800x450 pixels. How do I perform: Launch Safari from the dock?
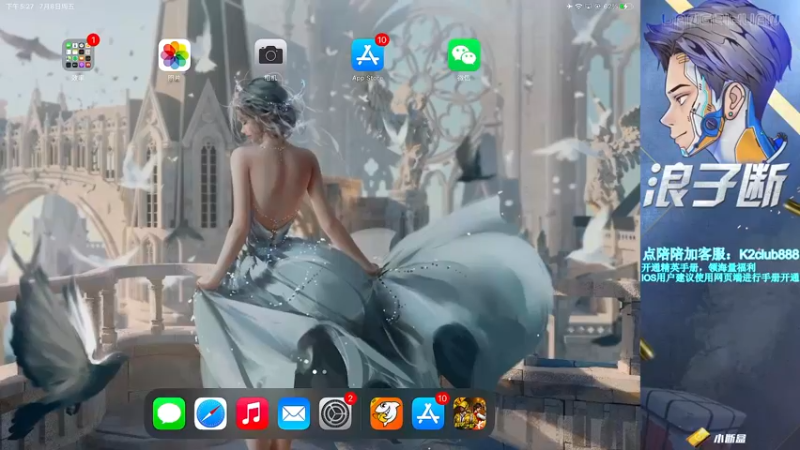pos(210,414)
